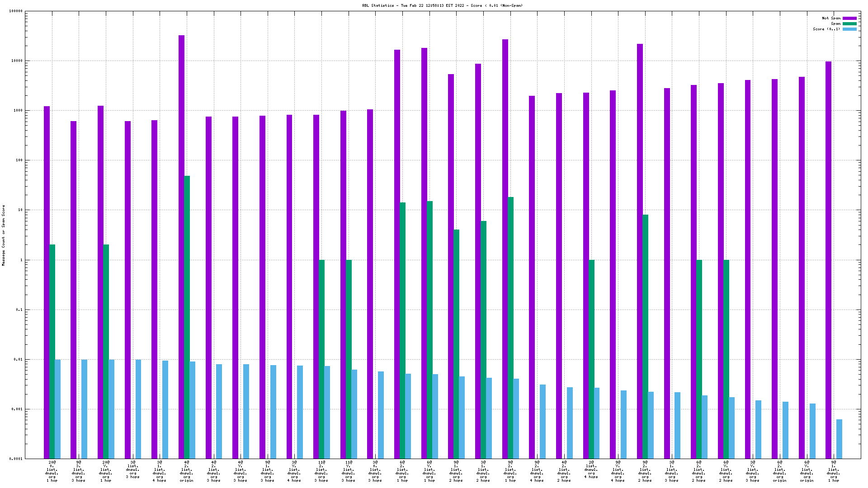Click the green Spam legend swatch
The height and width of the screenshot is (488, 868).
849,24
